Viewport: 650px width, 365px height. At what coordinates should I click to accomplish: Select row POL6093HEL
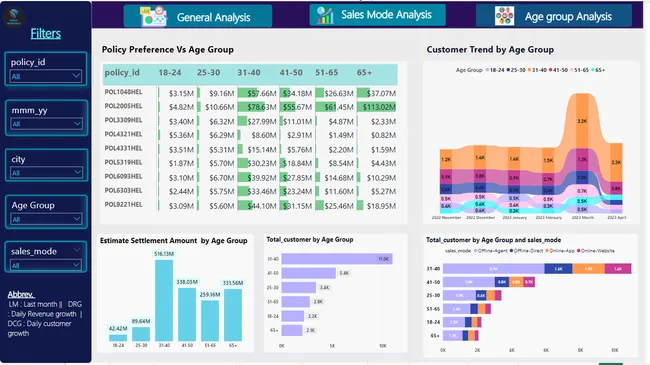point(123,177)
